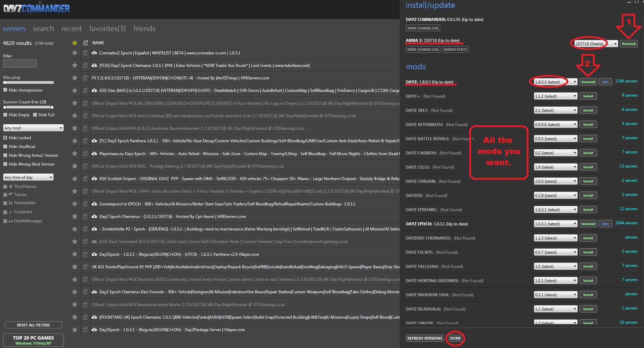Star the UK 431 NoobsPlayGround server
This screenshot has width=644, height=348.
pyautogui.click(x=75, y=267)
